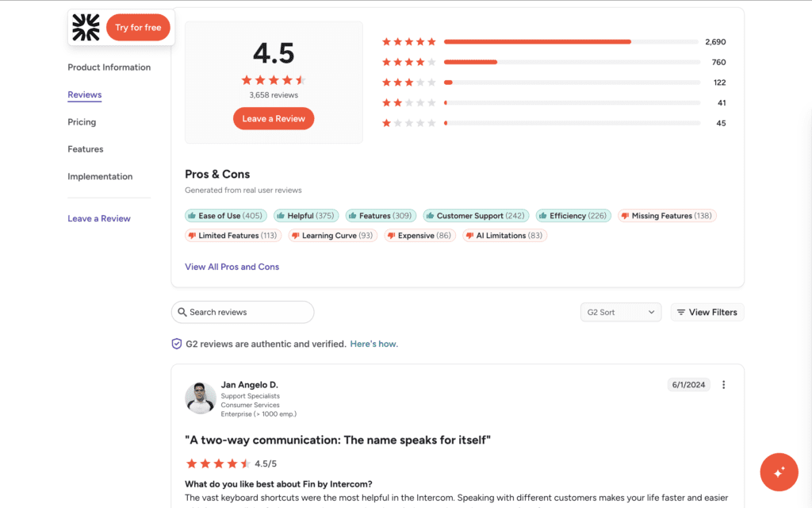The height and width of the screenshot is (508, 812).
Task: Open the kebab menu on Jan Angelo's review
Action: (x=723, y=384)
